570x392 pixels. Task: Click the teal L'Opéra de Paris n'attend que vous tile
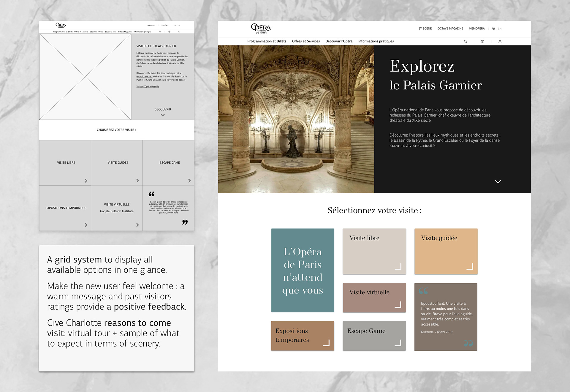[303, 270]
